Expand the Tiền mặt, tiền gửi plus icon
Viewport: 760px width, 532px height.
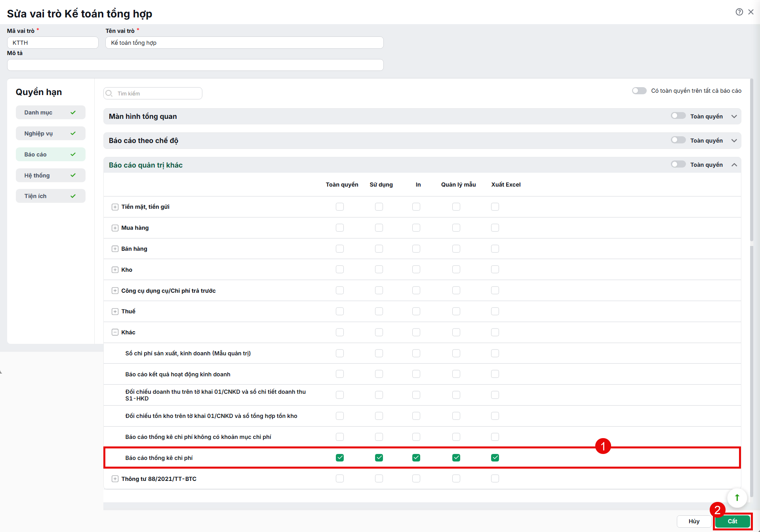point(115,207)
